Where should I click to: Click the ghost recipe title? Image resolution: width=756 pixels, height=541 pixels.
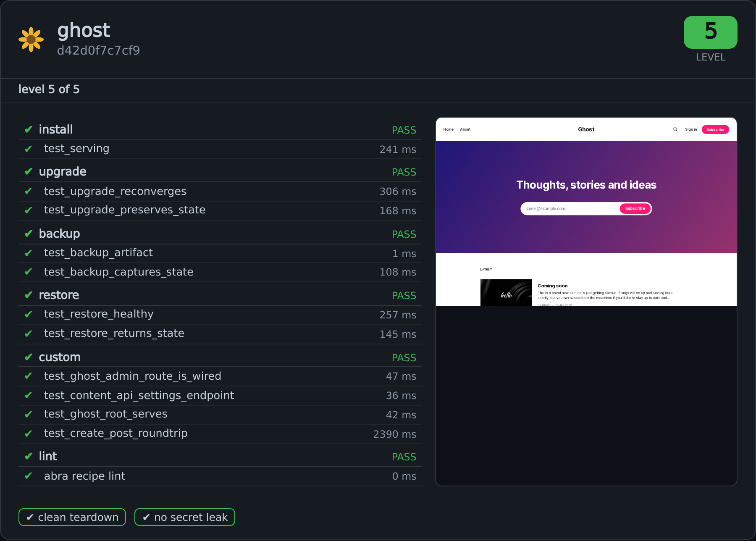(x=84, y=30)
